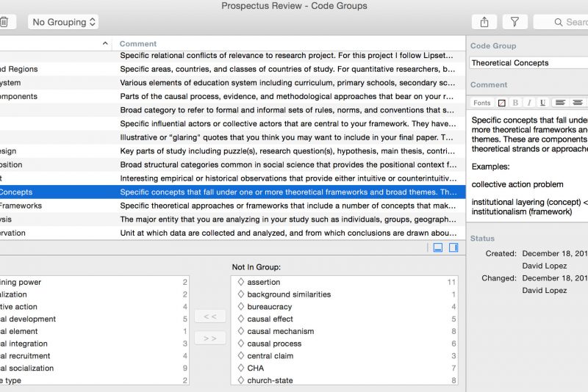588x392 pixels.
Task: Click the search field
Action: tap(561, 22)
